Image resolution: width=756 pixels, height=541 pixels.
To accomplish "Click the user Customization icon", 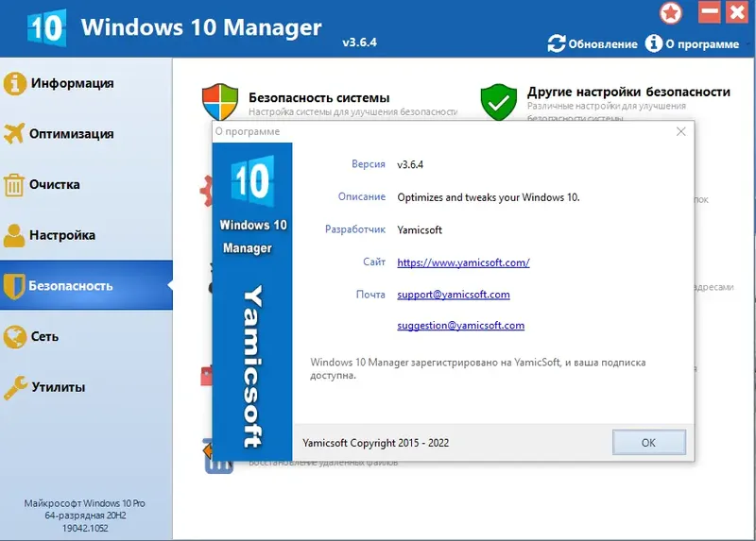I will tap(14, 236).
